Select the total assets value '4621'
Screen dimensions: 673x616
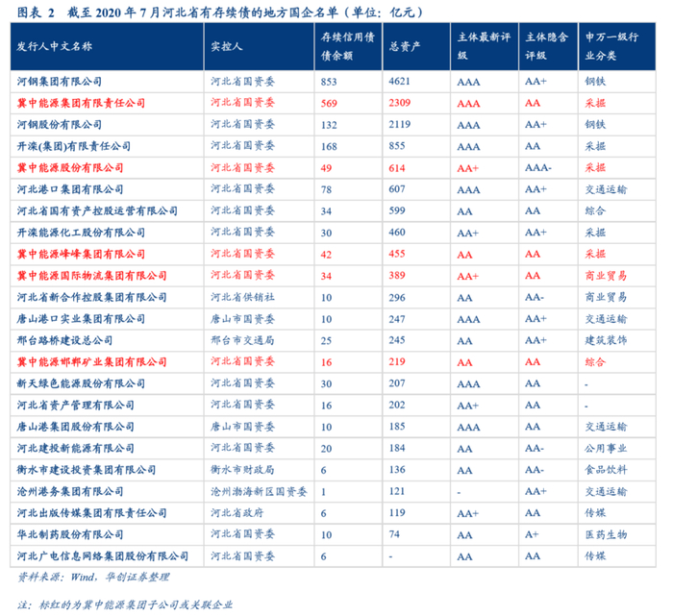pos(400,81)
